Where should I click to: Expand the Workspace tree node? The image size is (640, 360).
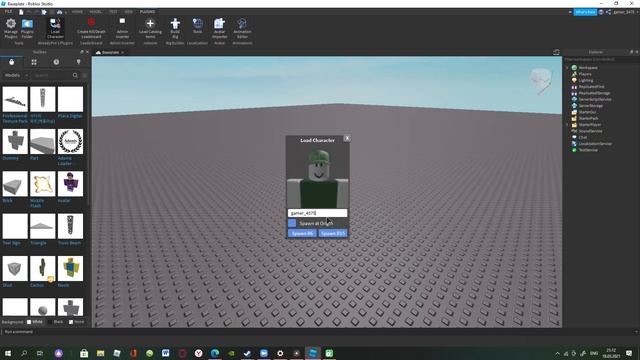(567, 68)
